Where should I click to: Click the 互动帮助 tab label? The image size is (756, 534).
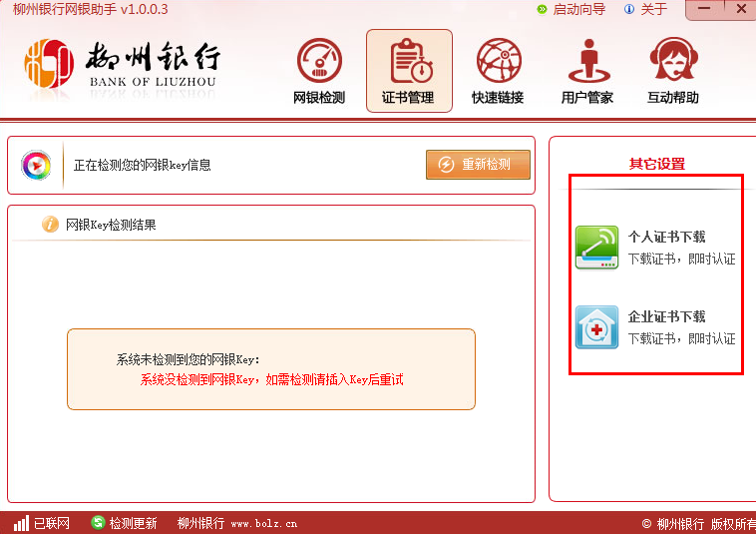[673, 98]
